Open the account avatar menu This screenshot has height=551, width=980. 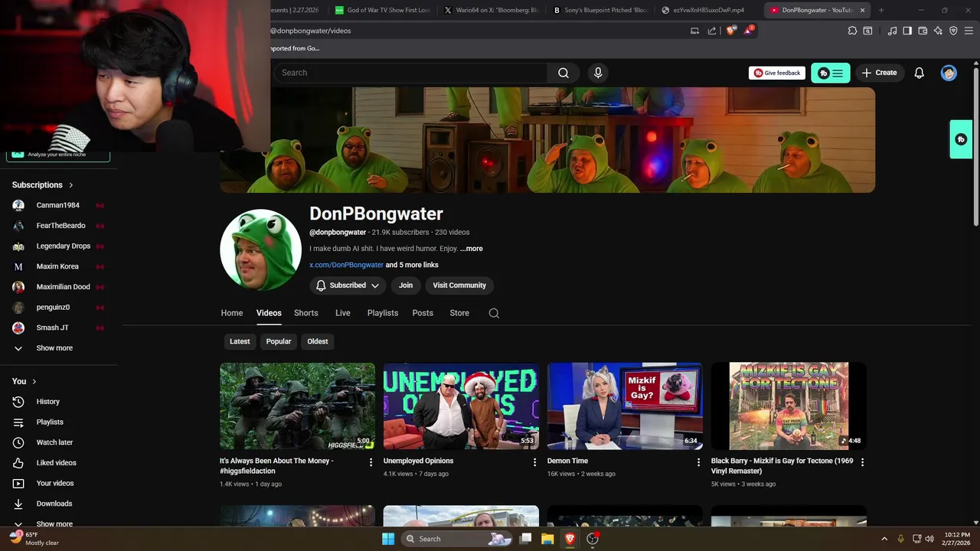click(x=949, y=73)
